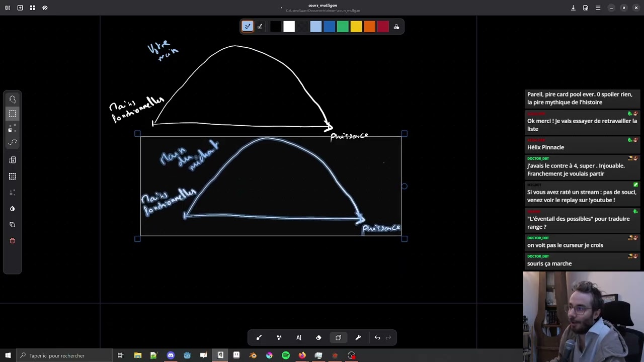The width and height of the screenshot is (644, 362).
Task: Duplicate the current selection
Action: pos(13,225)
